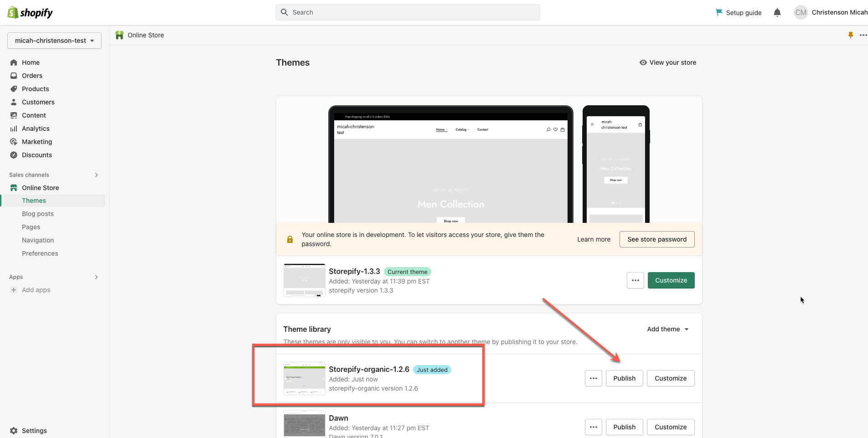The height and width of the screenshot is (438, 868).
Task: Open the Christenson Micah account menu
Action: (x=831, y=12)
